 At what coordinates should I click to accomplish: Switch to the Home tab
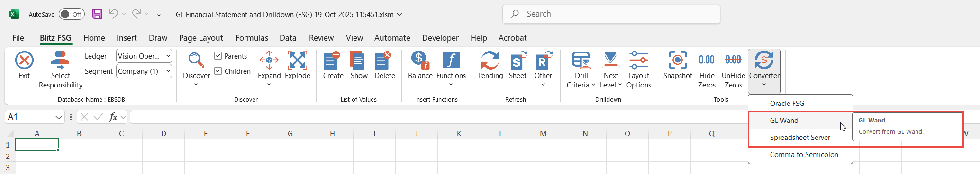[94, 38]
